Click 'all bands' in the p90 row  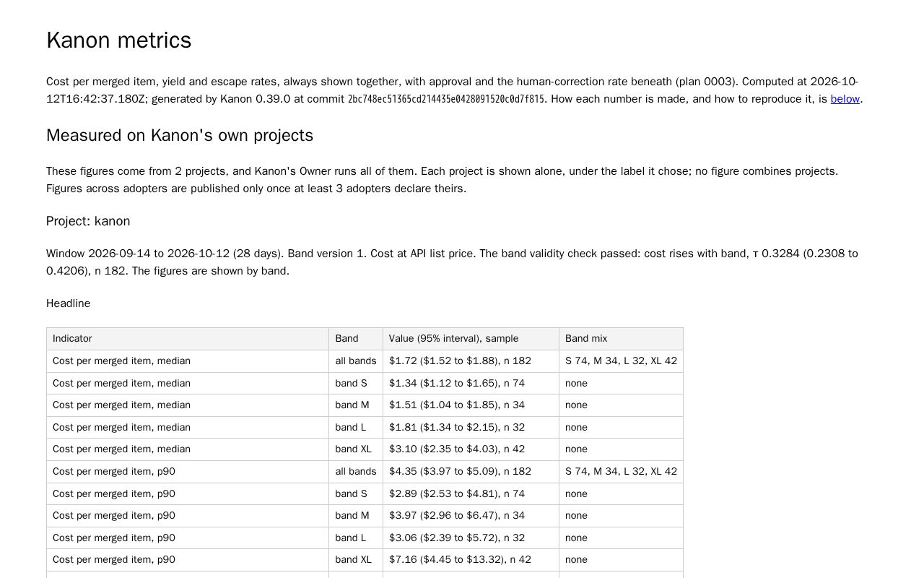point(356,472)
